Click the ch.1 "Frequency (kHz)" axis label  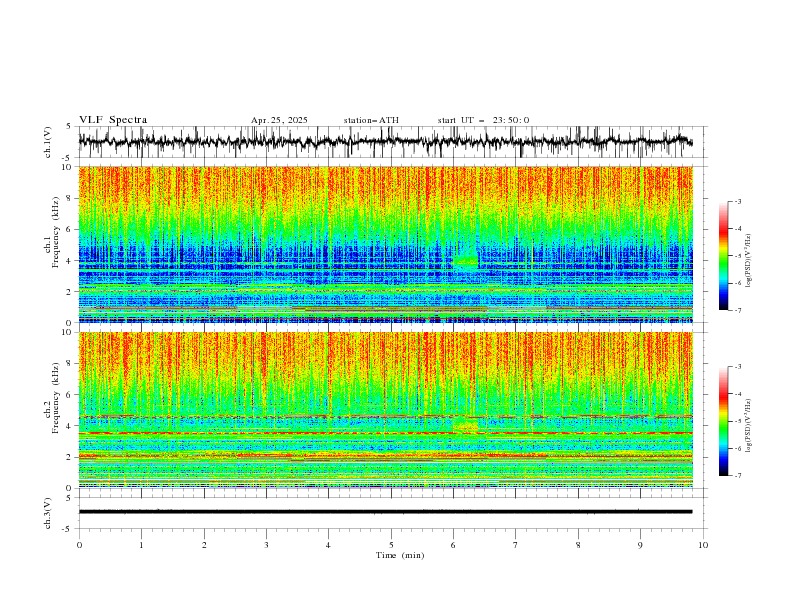coord(55,233)
